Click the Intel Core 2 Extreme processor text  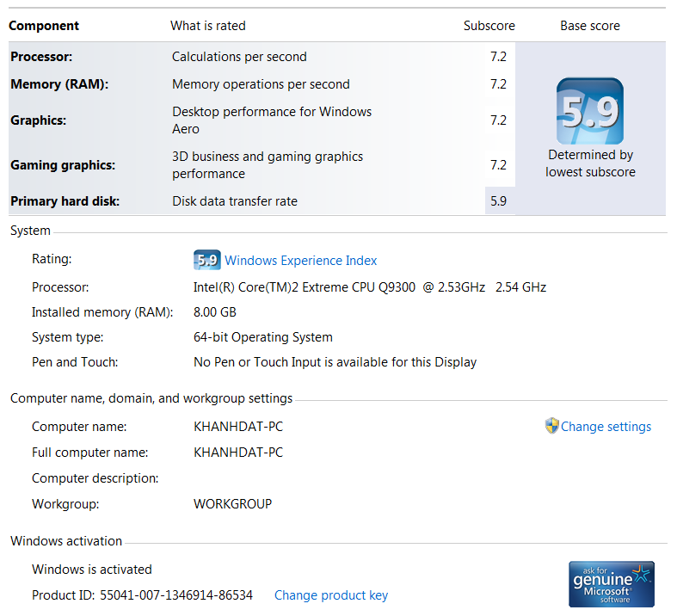pos(370,287)
